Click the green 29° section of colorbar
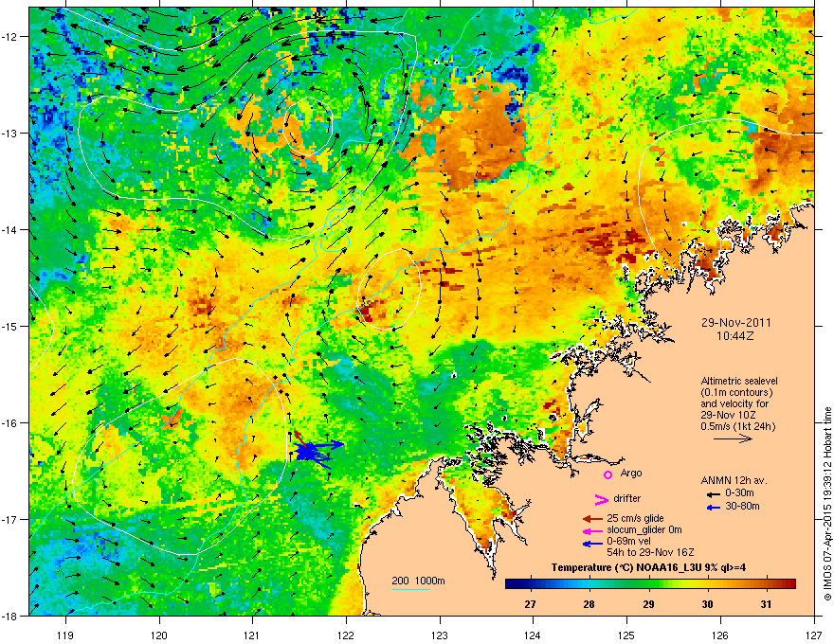This screenshot has width=834, height=644. [x=648, y=584]
